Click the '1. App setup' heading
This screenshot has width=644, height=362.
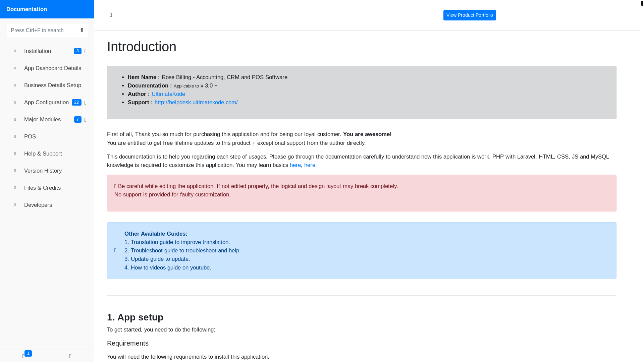tap(135, 317)
